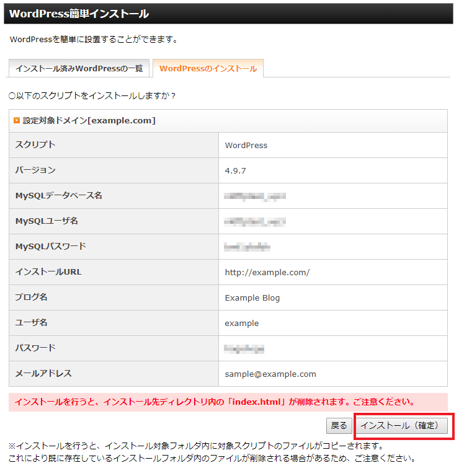Click the ブログ名 label
Viewport: 459px width, 476px height.
(31, 297)
